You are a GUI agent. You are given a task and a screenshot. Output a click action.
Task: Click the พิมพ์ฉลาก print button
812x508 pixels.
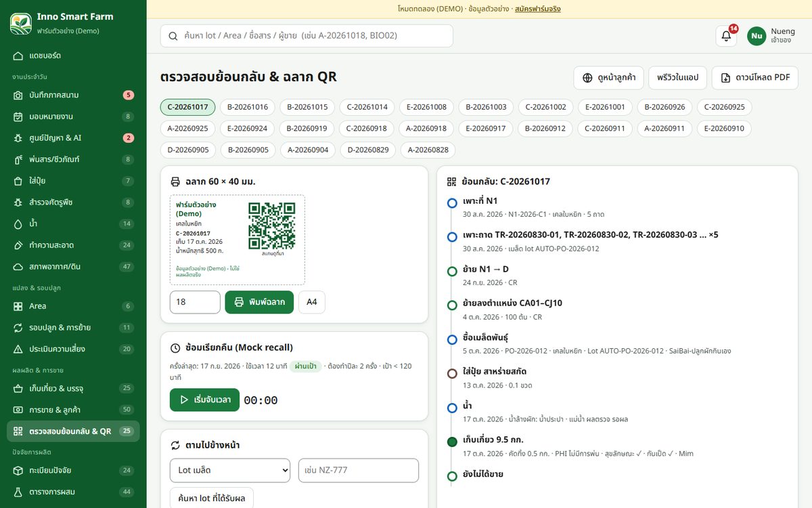pyautogui.click(x=260, y=302)
